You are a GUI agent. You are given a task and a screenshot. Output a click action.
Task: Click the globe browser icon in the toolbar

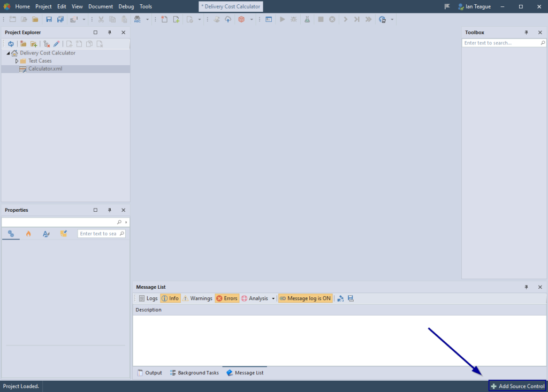(382, 20)
